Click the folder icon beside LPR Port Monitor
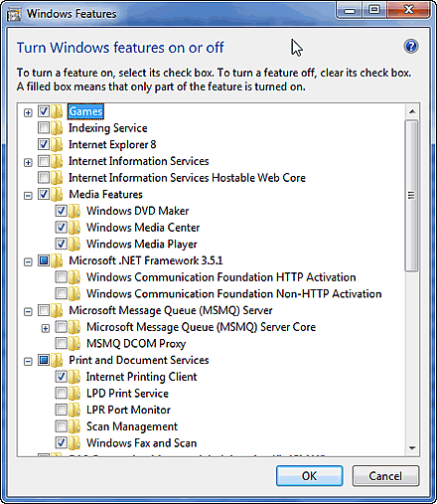The width and height of the screenshot is (437, 504). pos(74,410)
